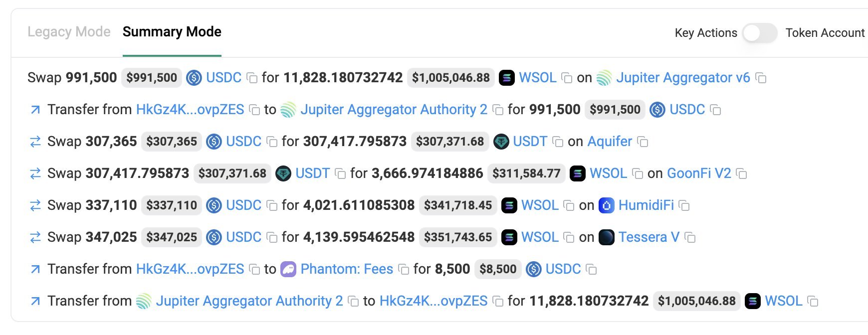The width and height of the screenshot is (868, 335).
Task: Click the Tessera V logo icon
Action: click(x=606, y=237)
